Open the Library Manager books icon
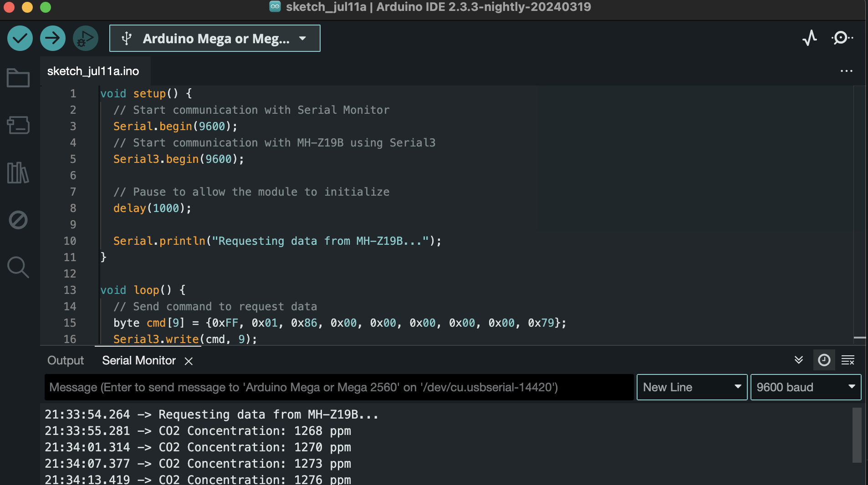The width and height of the screenshot is (868, 485). click(18, 173)
